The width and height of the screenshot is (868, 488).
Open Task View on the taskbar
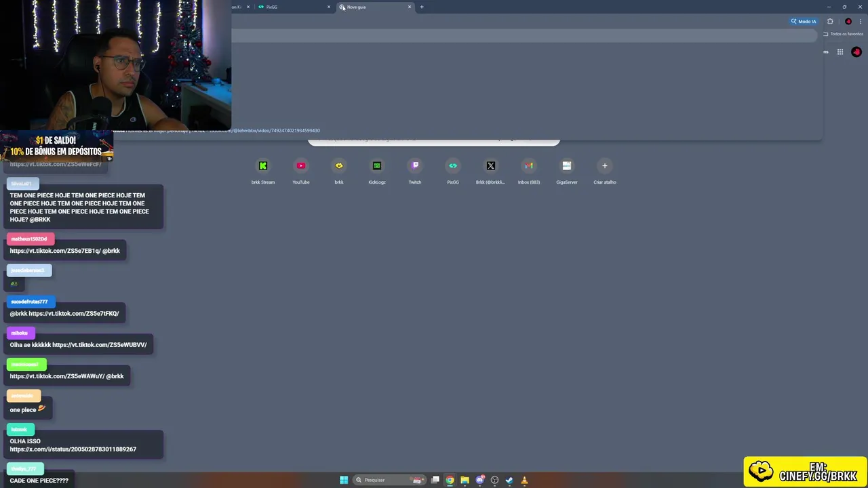(x=435, y=480)
